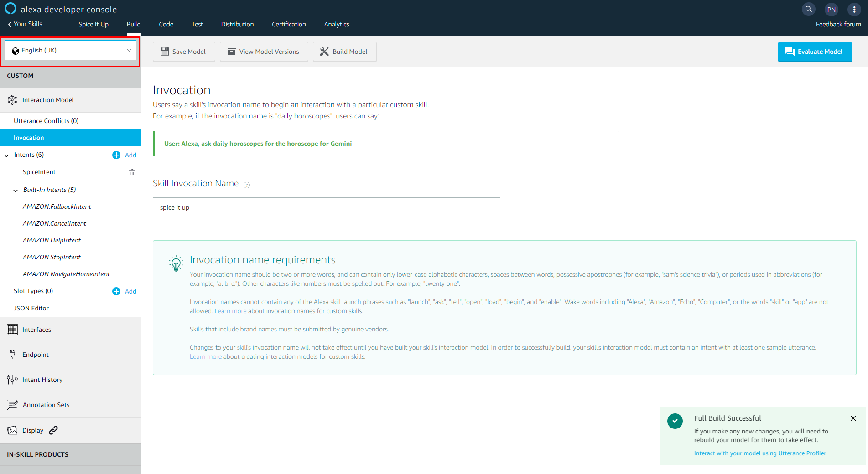Click the Intent History sliders icon
Screen dimensions: 868x474
tap(12, 380)
